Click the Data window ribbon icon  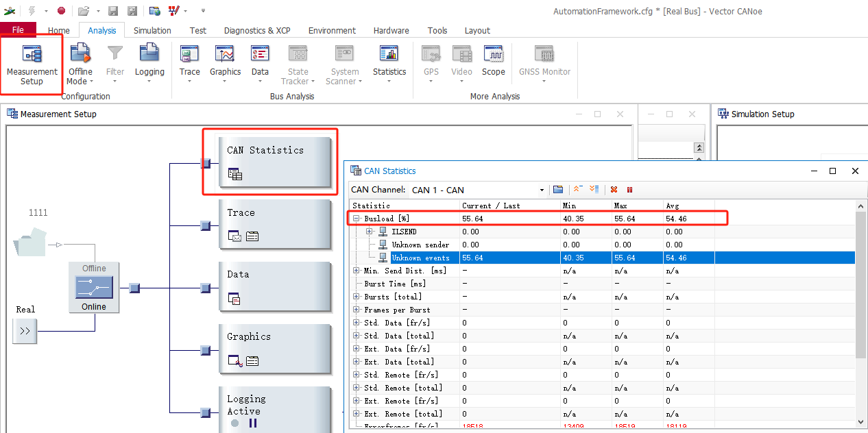click(260, 53)
